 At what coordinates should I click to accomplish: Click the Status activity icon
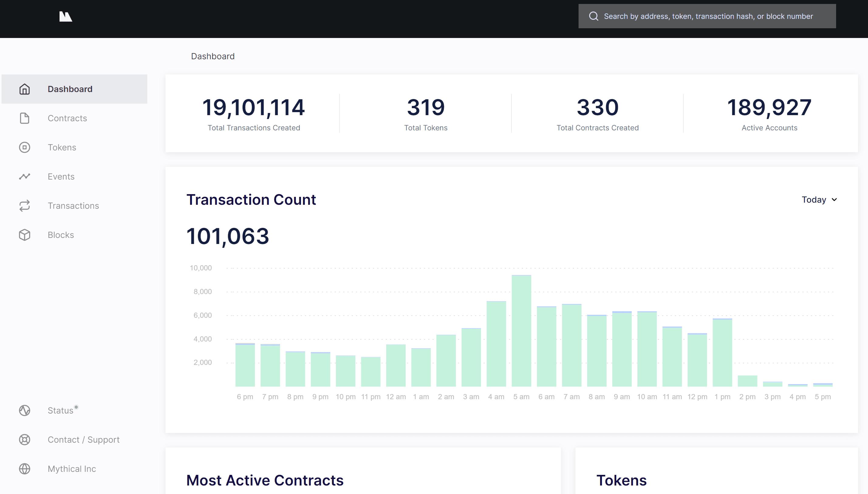point(24,410)
